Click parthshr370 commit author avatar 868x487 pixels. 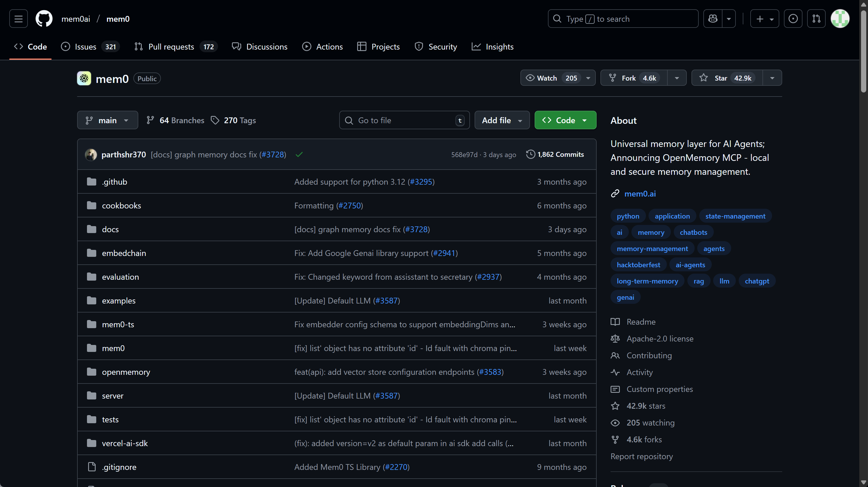point(91,154)
